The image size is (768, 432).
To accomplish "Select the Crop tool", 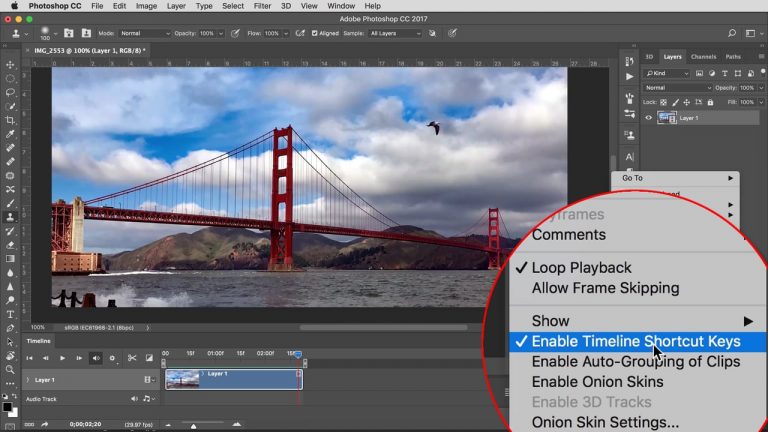I will click(10, 120).
